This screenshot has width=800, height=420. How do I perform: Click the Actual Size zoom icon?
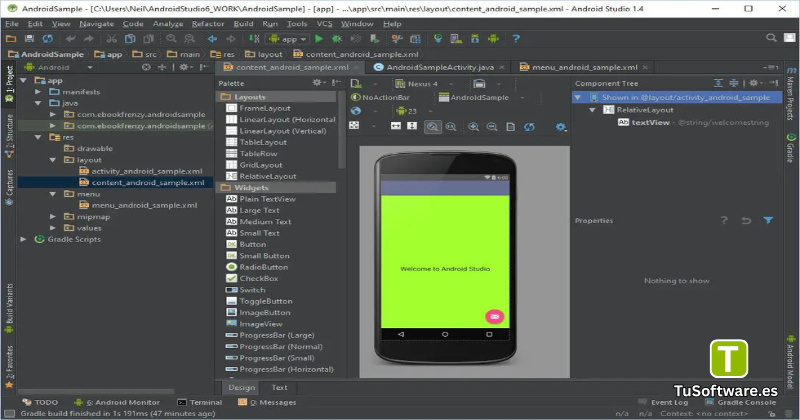(x=451, y=127)
